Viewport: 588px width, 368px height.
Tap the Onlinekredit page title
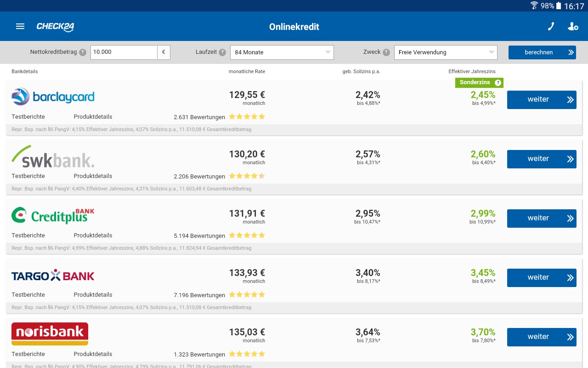coord(294,27)
